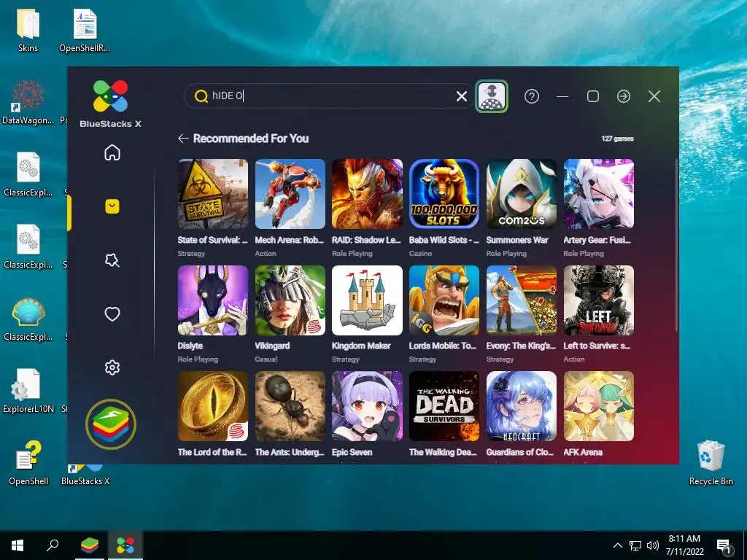
Task: Switch to BlueStacks App Player taskbar icon
Action: (90, 545)
